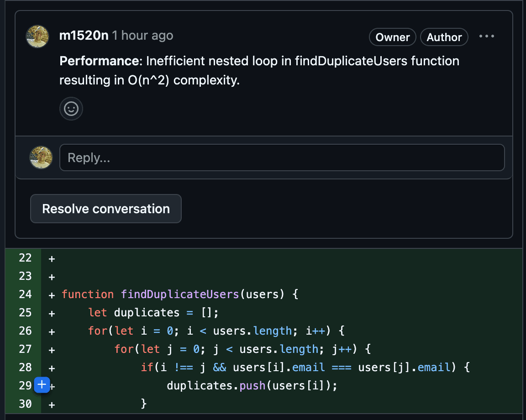The image size is (526, 420).
Task: Select line number 27 in the diff
Action: (26, 349)
